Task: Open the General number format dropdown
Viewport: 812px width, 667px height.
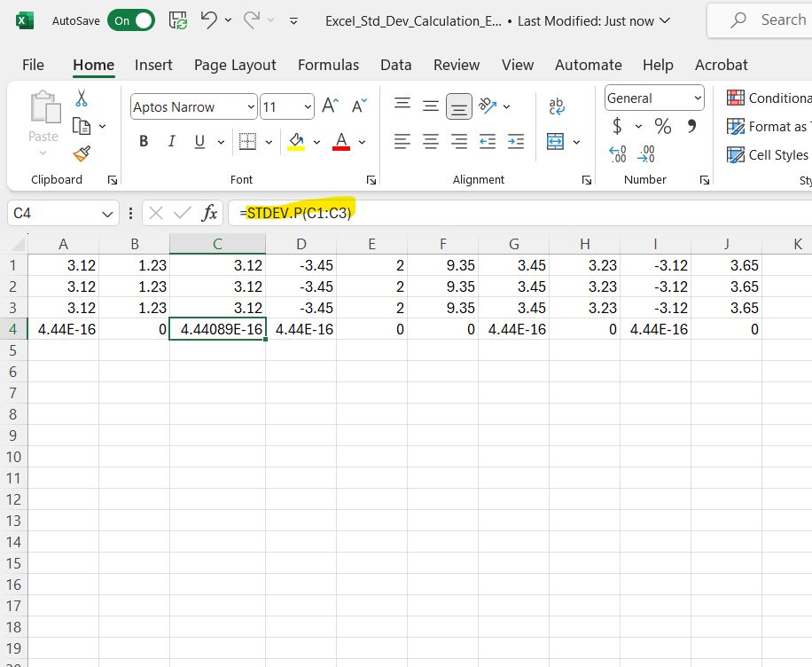Action: [x=698, y=98]
